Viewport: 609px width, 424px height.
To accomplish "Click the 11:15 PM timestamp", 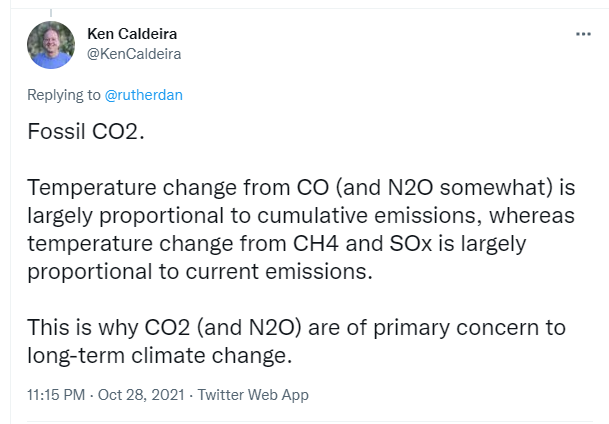I will click(56, 395).
